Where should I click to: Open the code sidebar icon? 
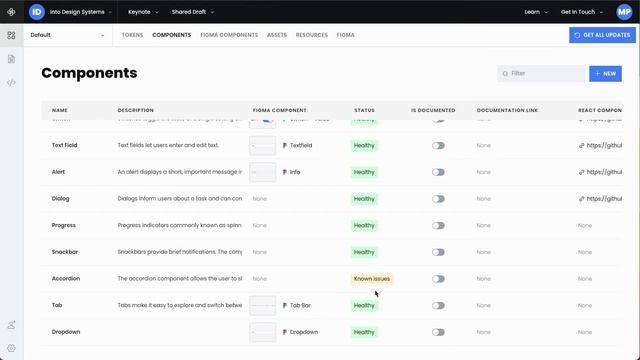click(x=11, y=82)
